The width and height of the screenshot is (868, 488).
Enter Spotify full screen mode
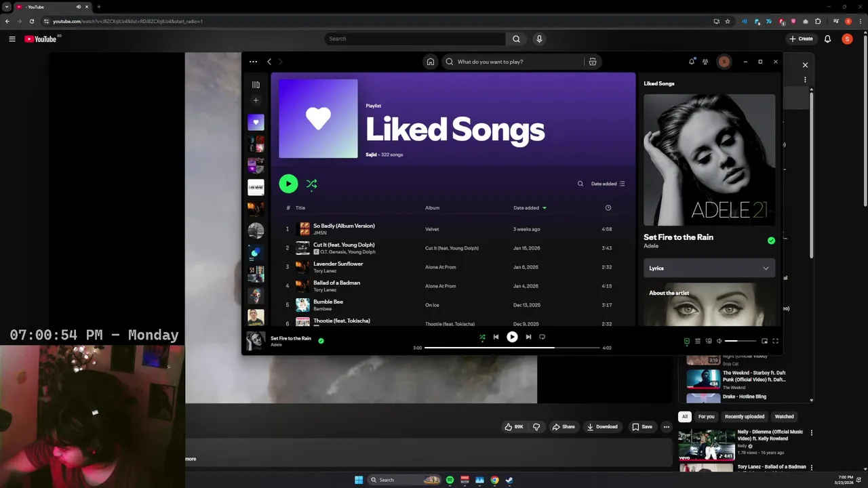click(x=775, y=341)
